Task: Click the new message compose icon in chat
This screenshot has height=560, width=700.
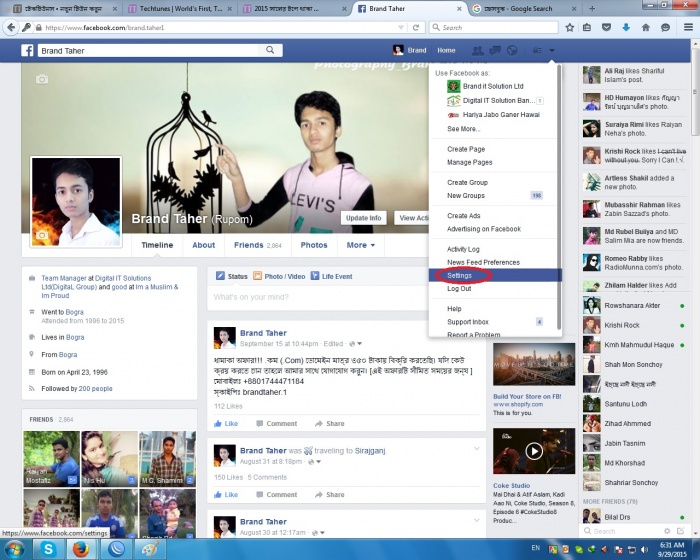Action: pyautogui.click(x=680, y=531)
